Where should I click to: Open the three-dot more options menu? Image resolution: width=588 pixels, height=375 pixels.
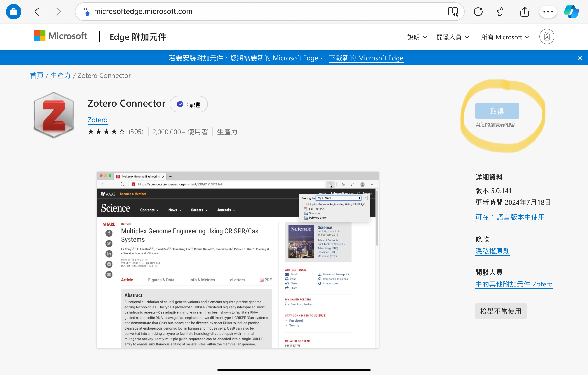(x=548, y=12)
